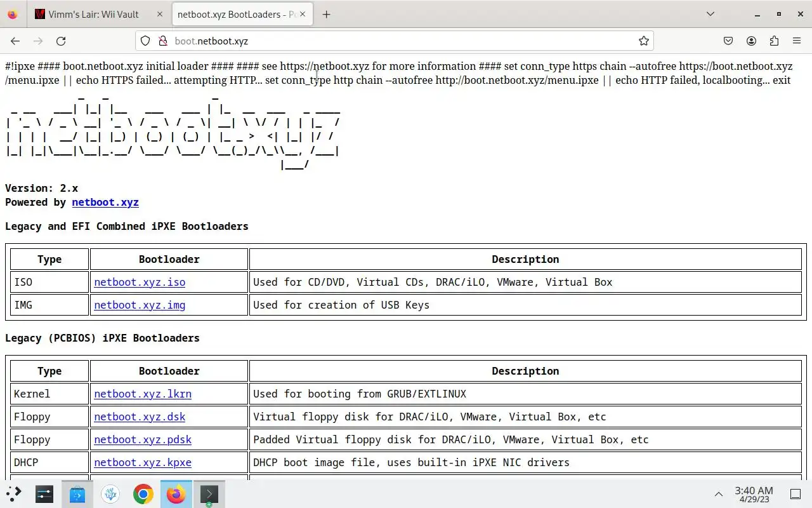The image size is (812, 508).
Task: Select the 'Legacy (PCBIOS) iPXE Bootloaders' heading
Action: (x=102, y=338)
